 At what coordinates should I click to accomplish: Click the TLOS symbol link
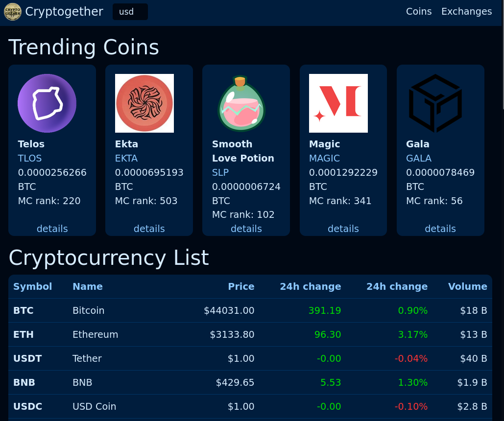coord(30,158)
